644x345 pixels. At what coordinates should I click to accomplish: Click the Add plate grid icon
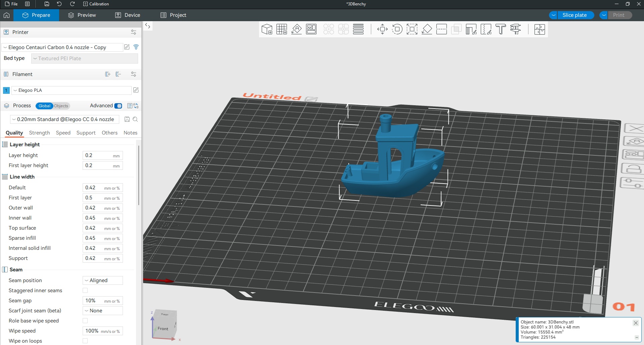point(282,29)
